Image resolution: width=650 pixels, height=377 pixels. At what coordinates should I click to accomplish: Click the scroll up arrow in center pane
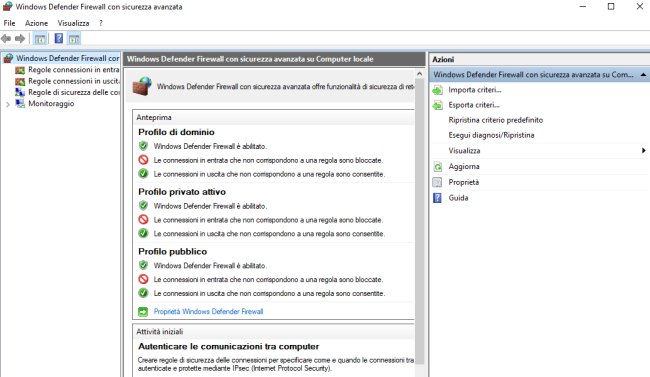pyautogui.click(x=420, y=74)
